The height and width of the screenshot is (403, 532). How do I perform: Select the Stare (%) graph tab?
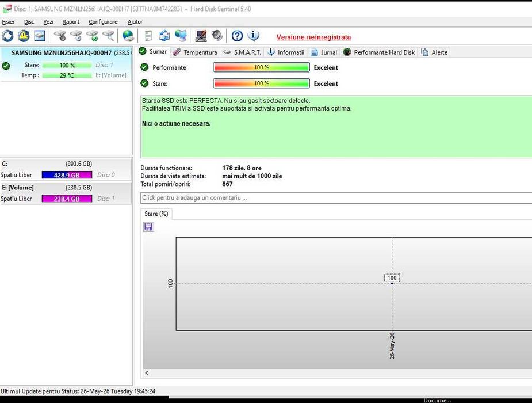tap(156, 214)
